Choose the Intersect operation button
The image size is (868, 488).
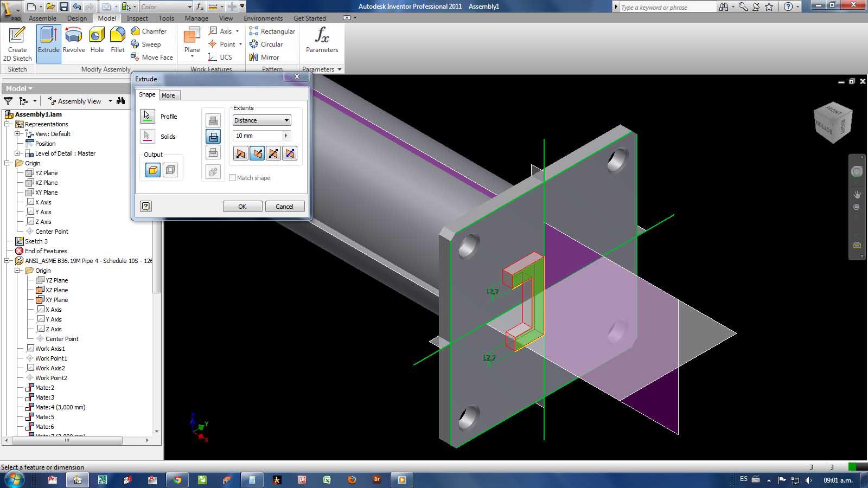(213, 152)
